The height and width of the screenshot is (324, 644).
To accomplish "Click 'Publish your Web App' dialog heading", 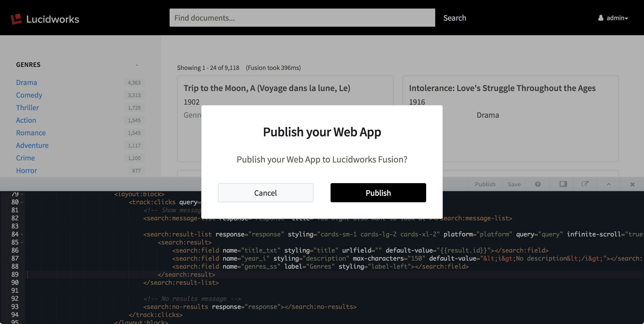I will 322,132.
